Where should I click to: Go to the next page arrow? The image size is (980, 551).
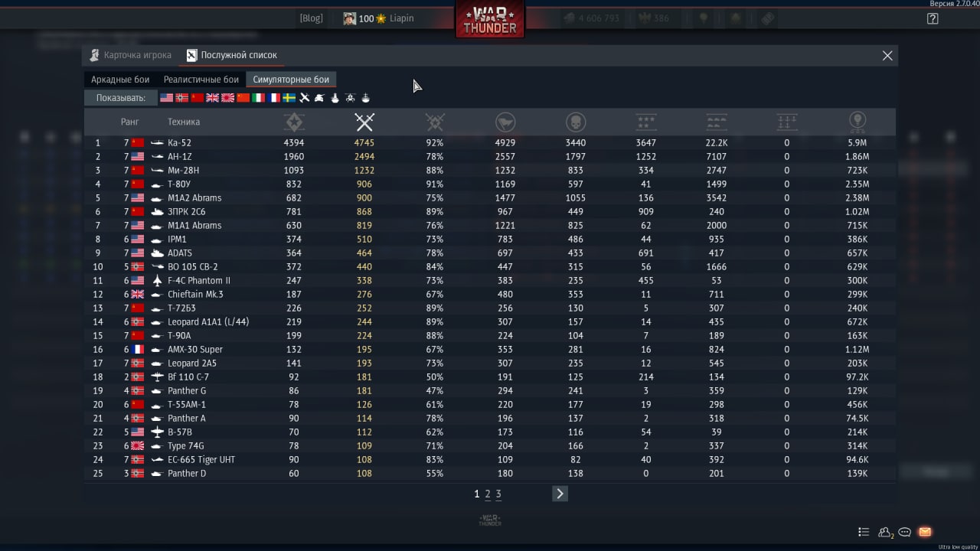(x=560, y=494)
